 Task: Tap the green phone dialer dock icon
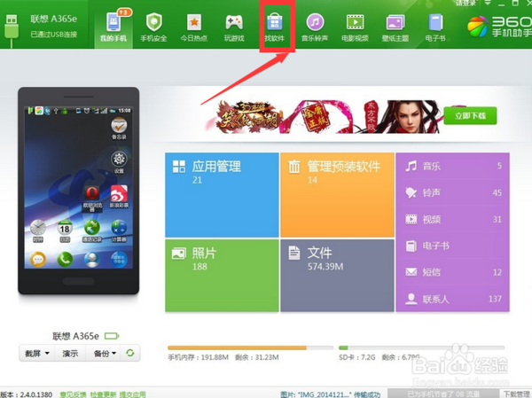point(65,260)
